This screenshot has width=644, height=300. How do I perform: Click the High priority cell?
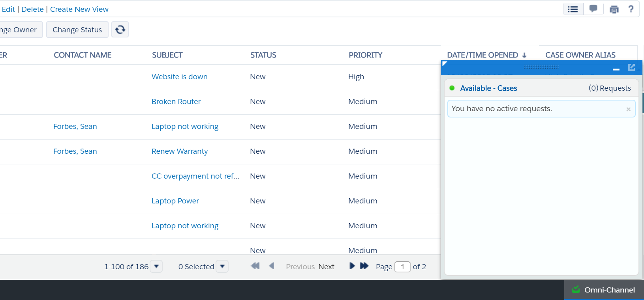[x=356, y=77]
